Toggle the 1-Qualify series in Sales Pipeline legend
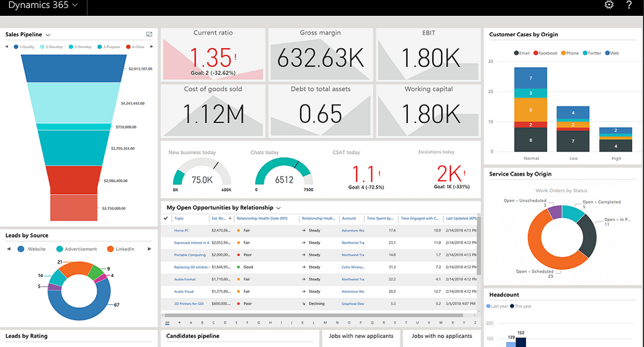Viewport: 644px width, 347px height. click(24, 47)
